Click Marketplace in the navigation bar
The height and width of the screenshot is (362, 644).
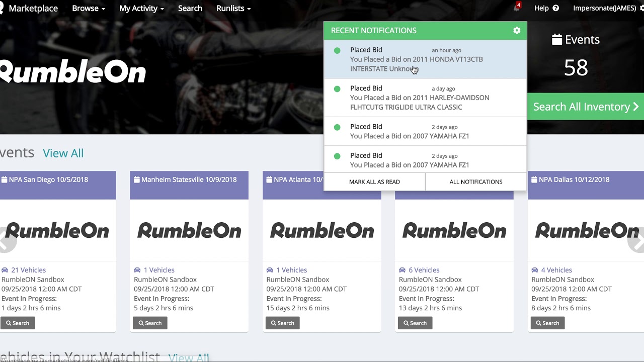pyautogui.click(x=33, y=8)
